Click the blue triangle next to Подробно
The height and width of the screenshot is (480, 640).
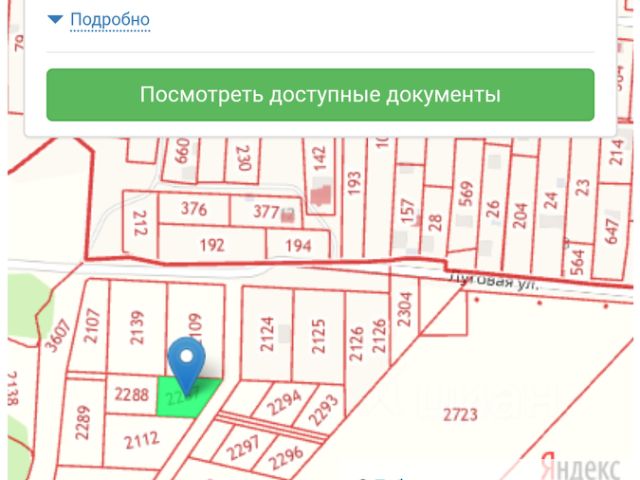pos(56,19)
